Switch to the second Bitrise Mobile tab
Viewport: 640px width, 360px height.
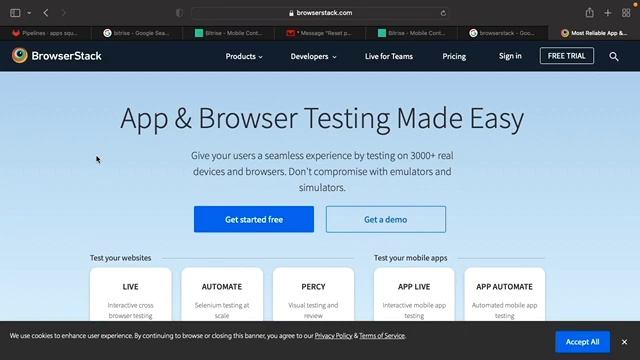[411, 33]
